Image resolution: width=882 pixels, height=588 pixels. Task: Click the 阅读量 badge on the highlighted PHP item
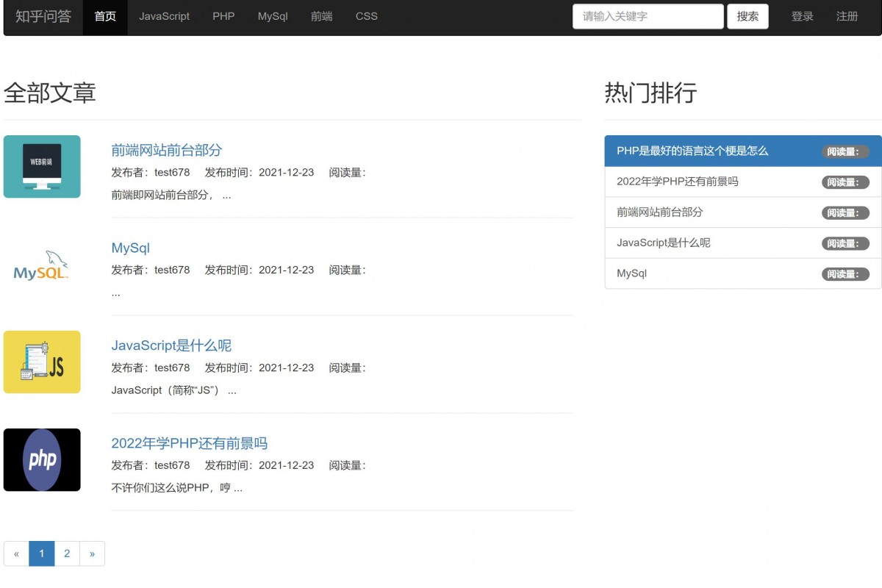point(846,151)
